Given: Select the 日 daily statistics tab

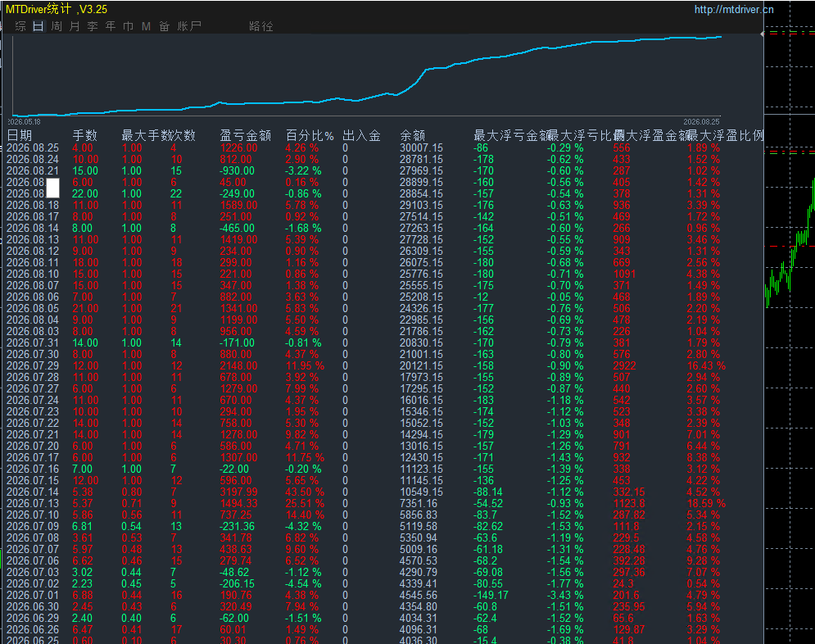Looking at the screenshot, I should [x=38, y=26].
